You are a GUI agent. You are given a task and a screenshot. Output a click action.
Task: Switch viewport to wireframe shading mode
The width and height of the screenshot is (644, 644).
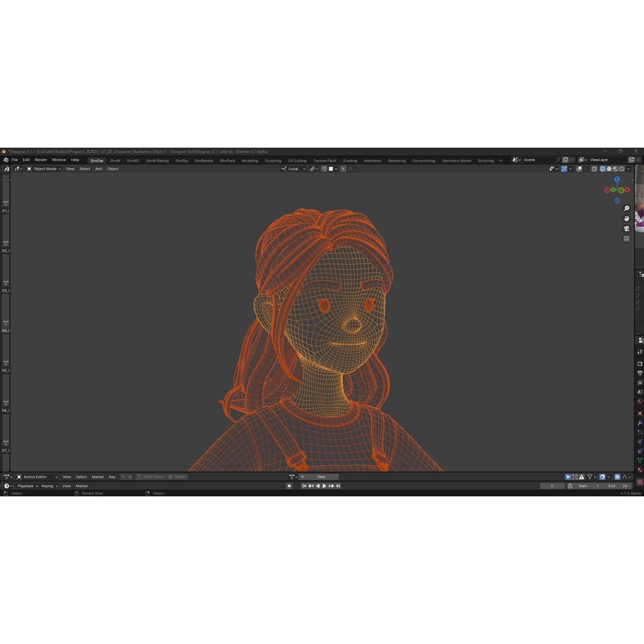[x=603, y=169]
